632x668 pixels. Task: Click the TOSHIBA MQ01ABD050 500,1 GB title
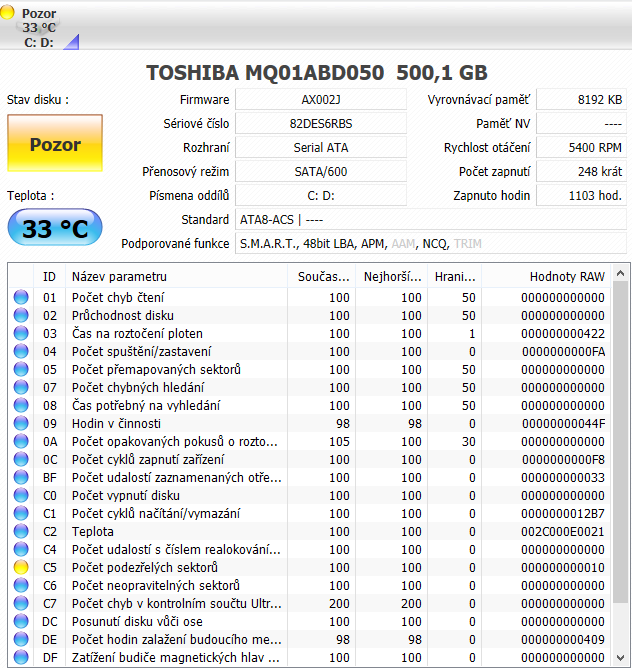(317, 72)
